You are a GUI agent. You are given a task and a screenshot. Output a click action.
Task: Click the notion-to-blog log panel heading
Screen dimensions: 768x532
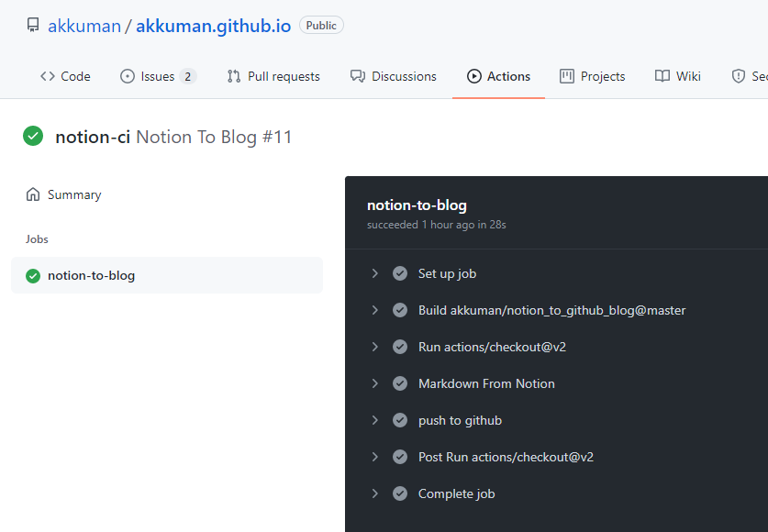coord(417,205)
